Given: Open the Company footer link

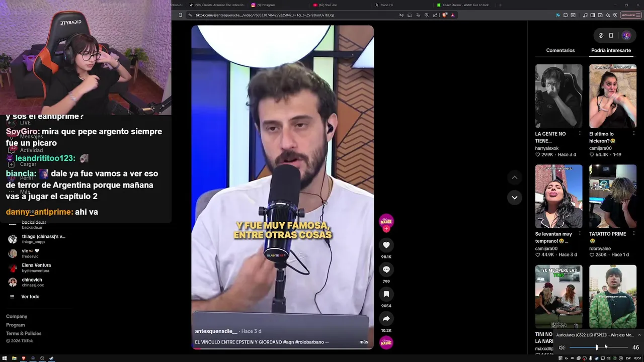Looking at the screenshot, I should point(17,317).
